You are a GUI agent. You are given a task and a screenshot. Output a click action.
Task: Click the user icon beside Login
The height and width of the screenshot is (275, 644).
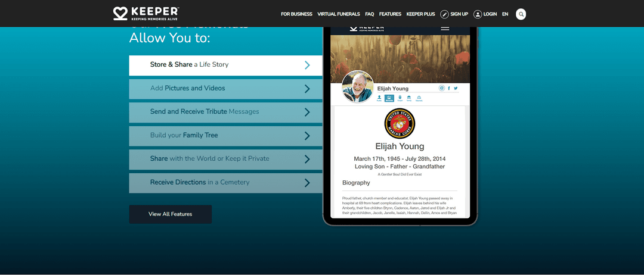[477, 14]
